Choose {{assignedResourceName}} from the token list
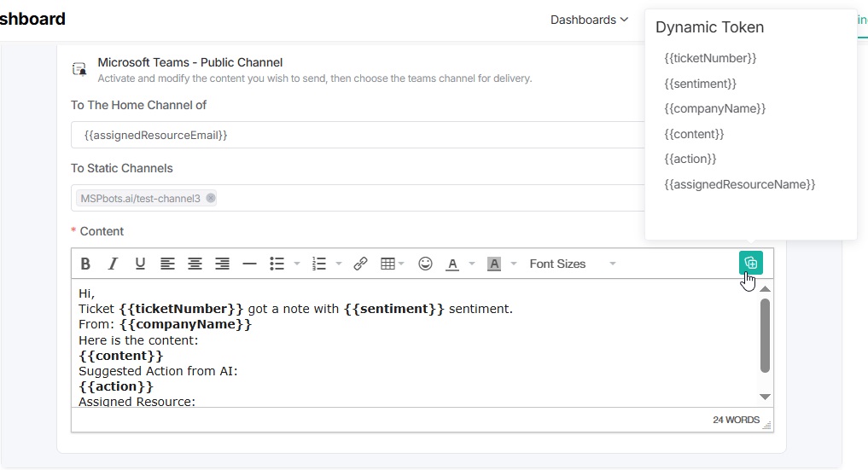Screen dimensions: 868x470 (x=739, y=184)
